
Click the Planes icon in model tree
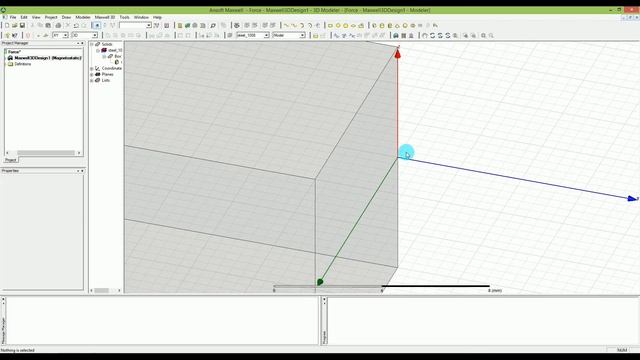pyautogui.click(x=98, y=74)
